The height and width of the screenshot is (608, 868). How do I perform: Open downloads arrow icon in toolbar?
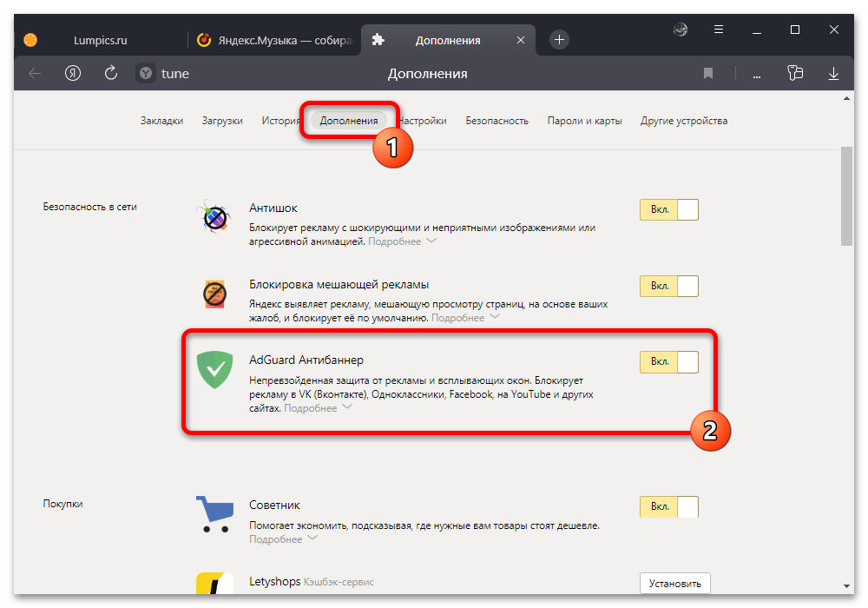(x=833, y=74)
